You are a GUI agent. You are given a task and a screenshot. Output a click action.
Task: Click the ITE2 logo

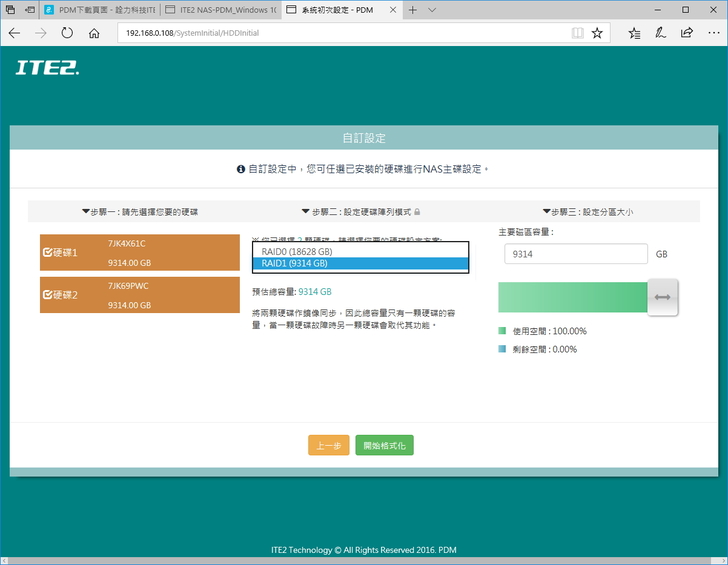click(x=47, y=69)
